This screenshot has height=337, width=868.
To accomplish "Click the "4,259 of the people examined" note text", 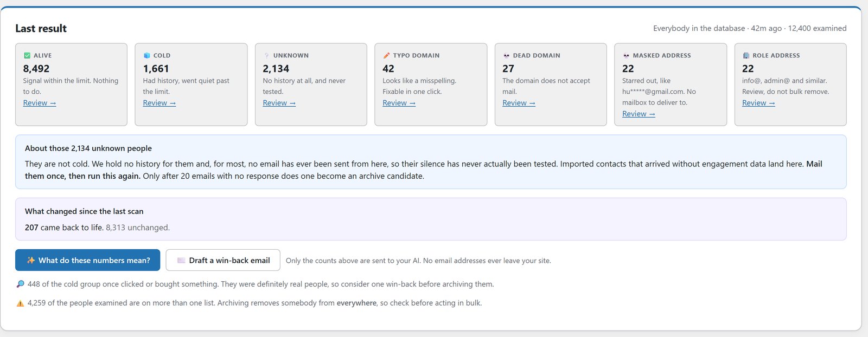I will point(254,303).
